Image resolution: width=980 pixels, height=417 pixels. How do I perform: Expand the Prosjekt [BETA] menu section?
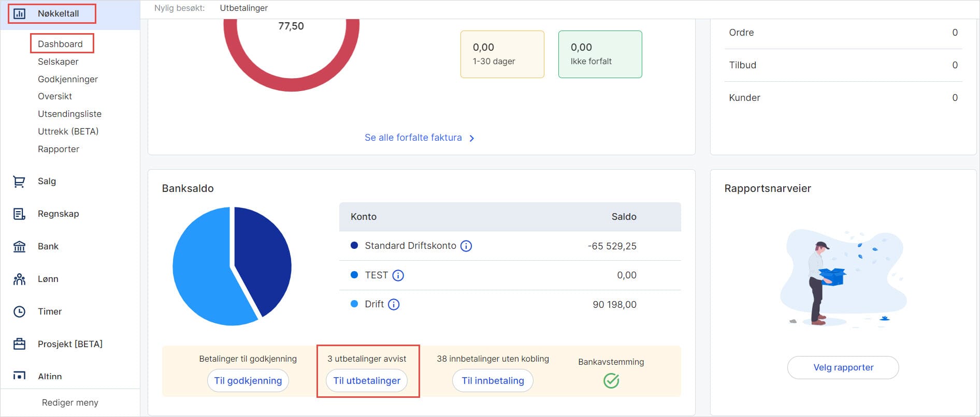click(70, 344)
